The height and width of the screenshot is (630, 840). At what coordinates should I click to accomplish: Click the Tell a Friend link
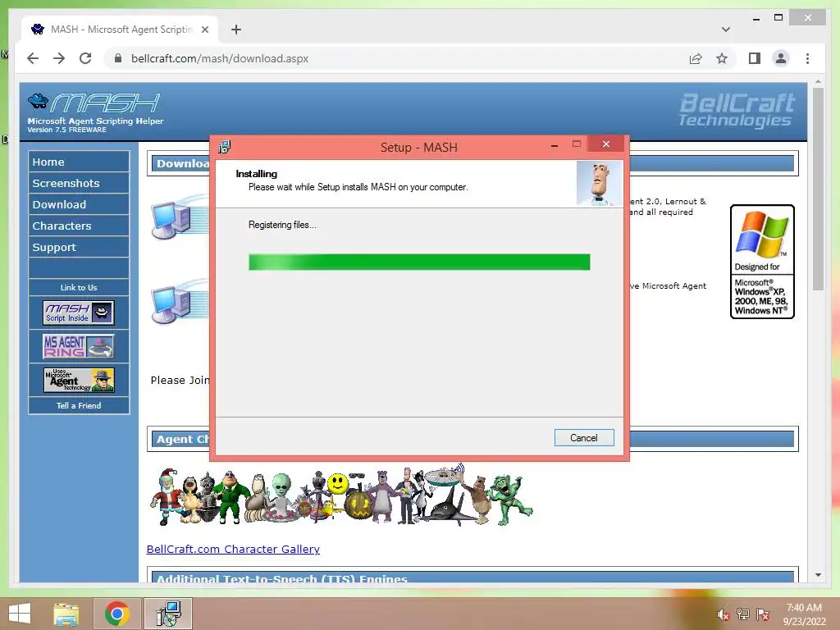79,405
